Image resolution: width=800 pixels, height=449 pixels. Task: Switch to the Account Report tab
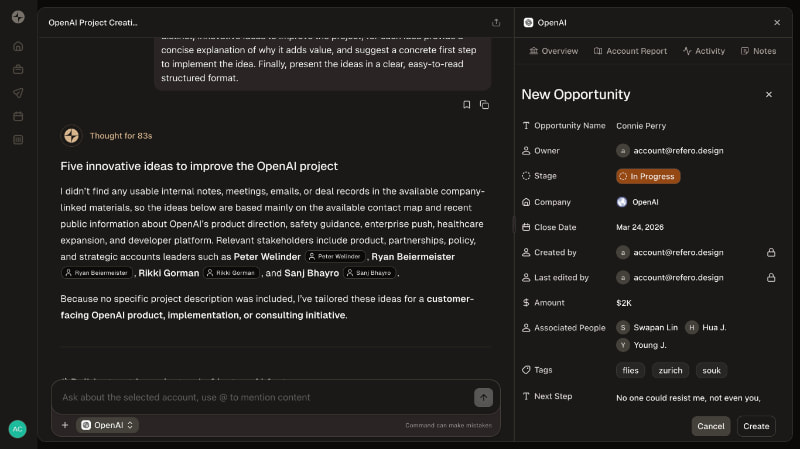pos(630,51)
